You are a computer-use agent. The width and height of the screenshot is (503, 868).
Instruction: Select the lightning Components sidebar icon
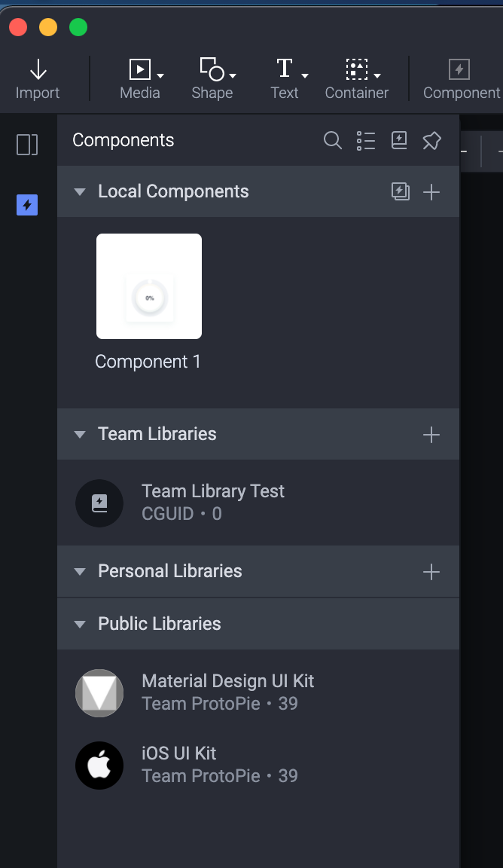(x=27, y=204)
